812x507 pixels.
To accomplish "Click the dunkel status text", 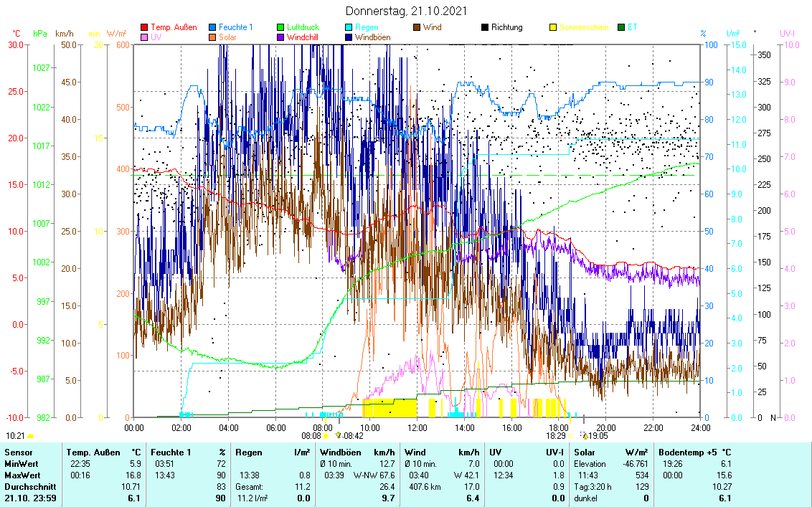I will pos(586,498).
